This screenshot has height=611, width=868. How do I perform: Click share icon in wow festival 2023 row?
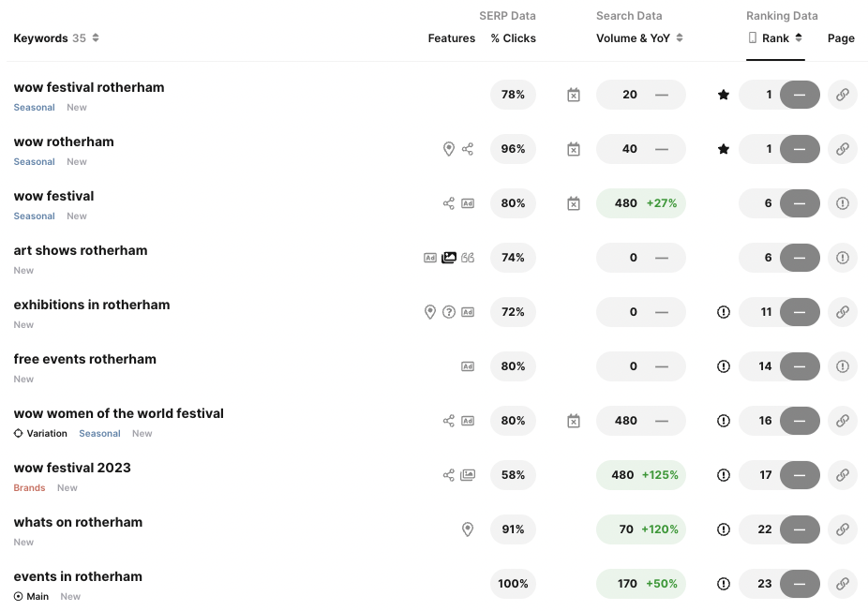[449, 475]
